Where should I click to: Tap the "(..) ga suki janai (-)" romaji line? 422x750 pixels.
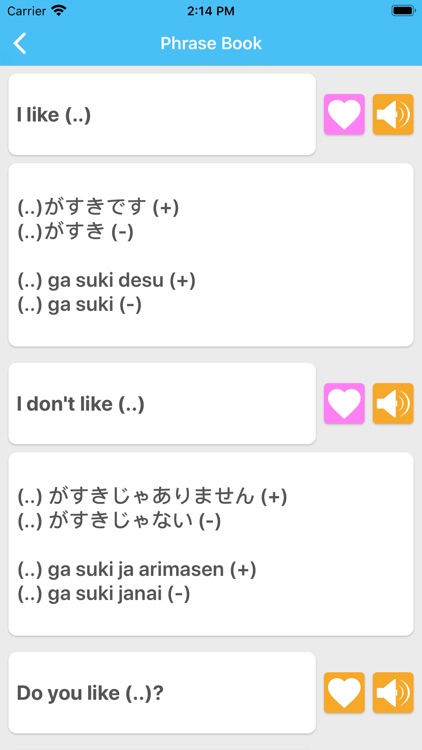[x=104, y=594]
